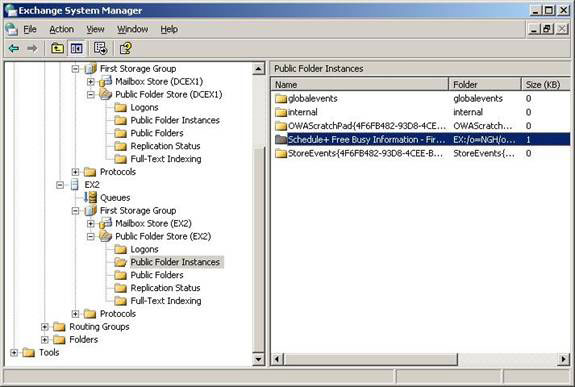Click the MMC console icon left of File
The width and height of the screenshot is (575, 387).
[11, 29]
